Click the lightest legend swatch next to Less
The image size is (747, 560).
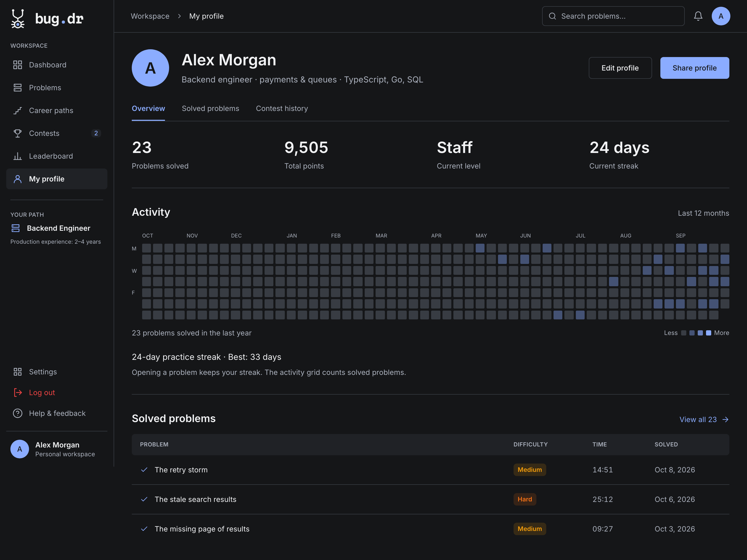point(683,333)
